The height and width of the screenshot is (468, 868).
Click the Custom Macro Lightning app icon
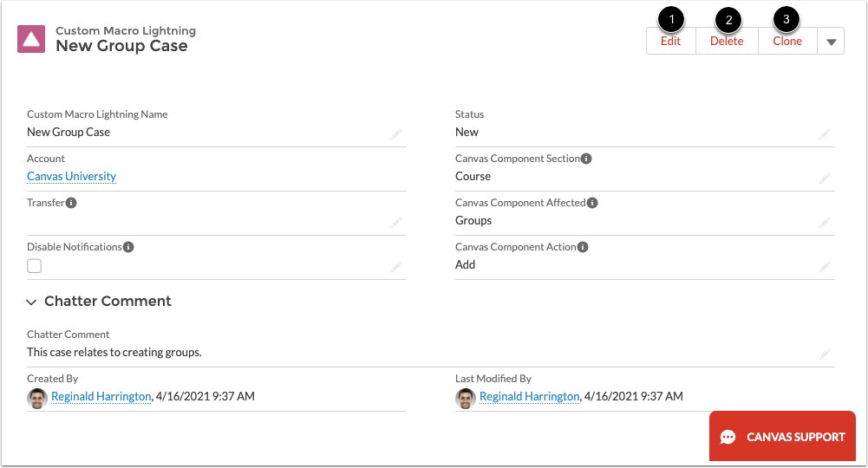click(x=32, y=40)
